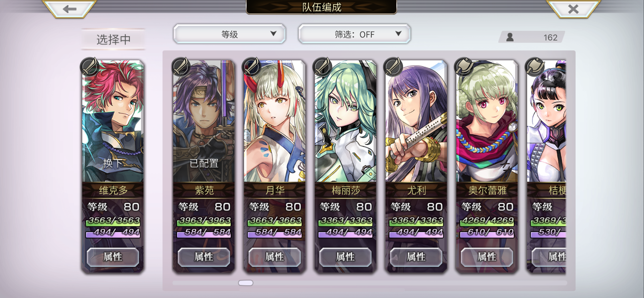
Task: Click the 选择中 tab label
Action: (x=113, y=39)
